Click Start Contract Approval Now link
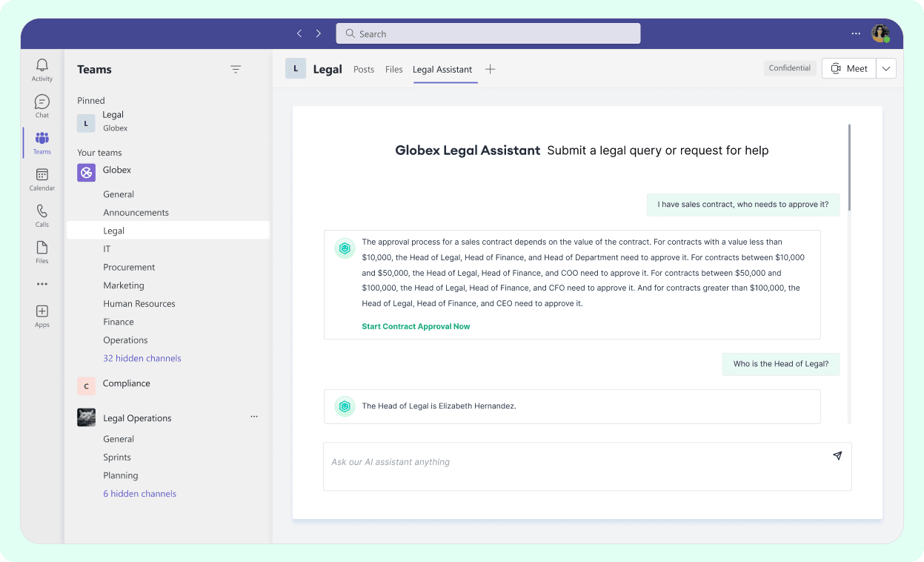Viewport: 924px width, 562px height. (x=416, y=326)
